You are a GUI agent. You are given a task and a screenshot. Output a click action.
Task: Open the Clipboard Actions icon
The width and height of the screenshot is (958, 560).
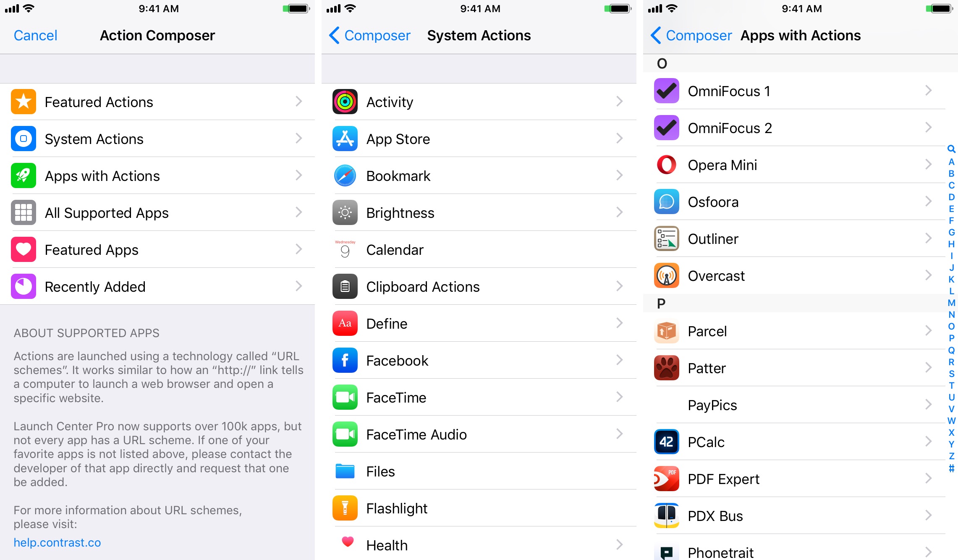click(x=345, y=286)
